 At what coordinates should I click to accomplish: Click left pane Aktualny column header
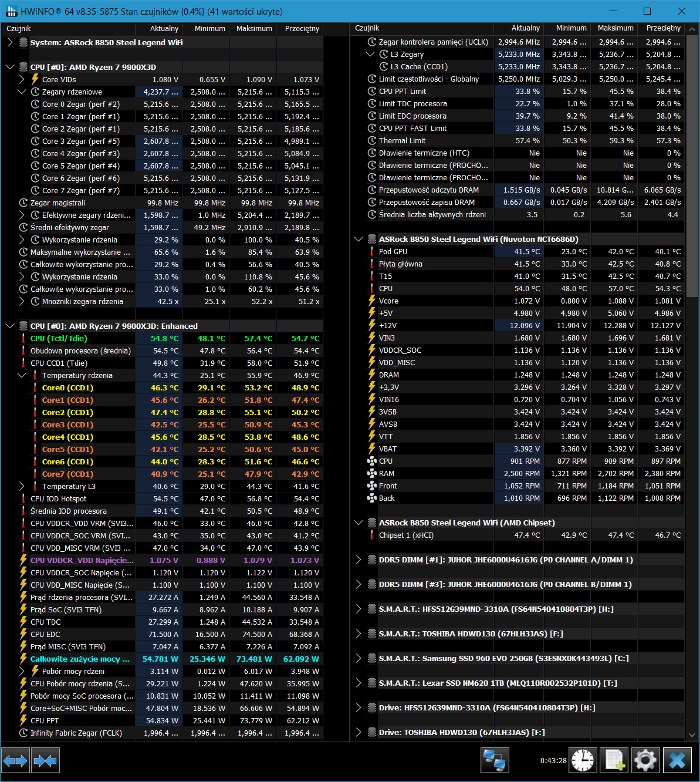click(x=158, y=28)
